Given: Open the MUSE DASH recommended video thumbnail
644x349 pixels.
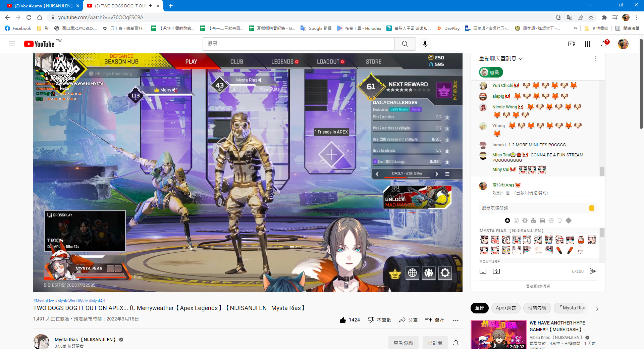Looking at the screenshot, I should pos(498,335).
